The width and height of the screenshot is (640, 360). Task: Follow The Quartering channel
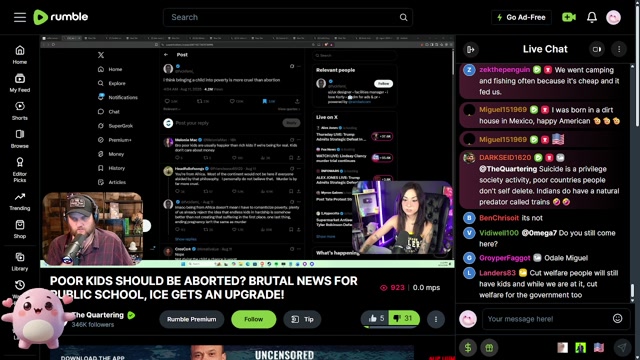[x=253, y=319]
